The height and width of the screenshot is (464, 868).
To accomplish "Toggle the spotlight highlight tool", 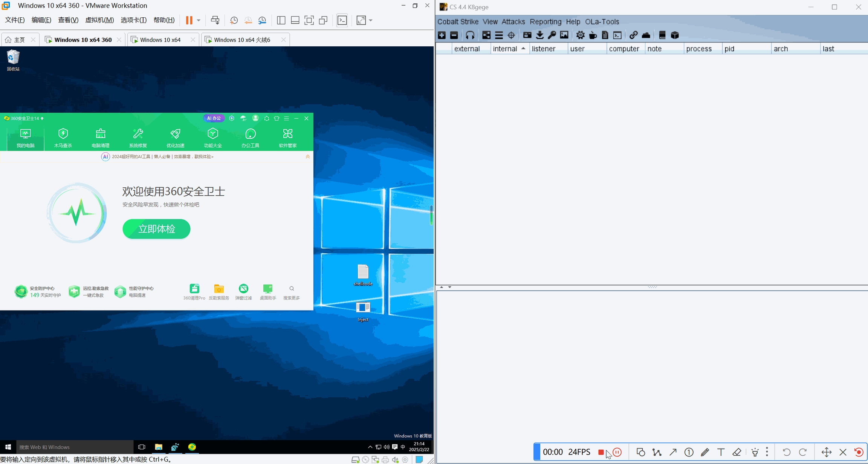I will point(755,452).
